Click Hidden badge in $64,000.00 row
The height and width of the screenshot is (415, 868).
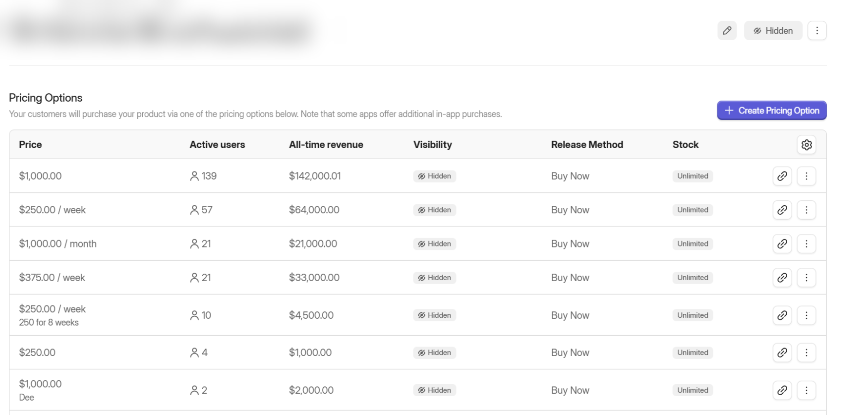tap(434, 210)
